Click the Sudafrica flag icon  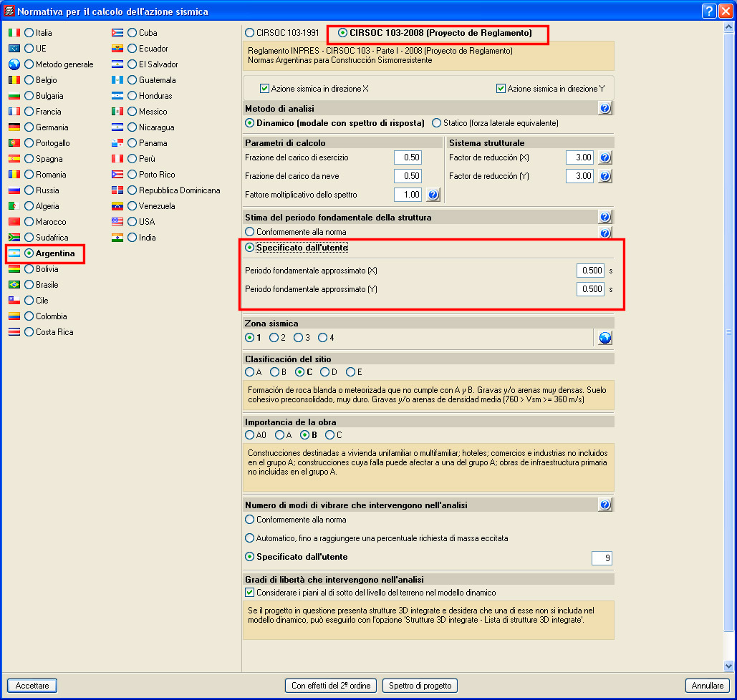pos(14,237)
